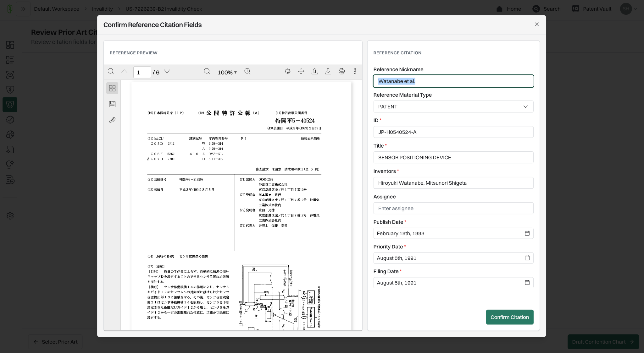Close the Confirm Reference Citation dialog
644x353 pixels.
(x=537, y=24)
